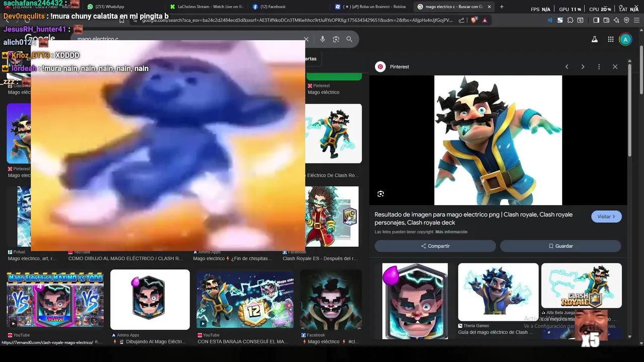This screenshot has height=362, width=644.
Task: Open more options in image preview panel
Action: point(599,67)
